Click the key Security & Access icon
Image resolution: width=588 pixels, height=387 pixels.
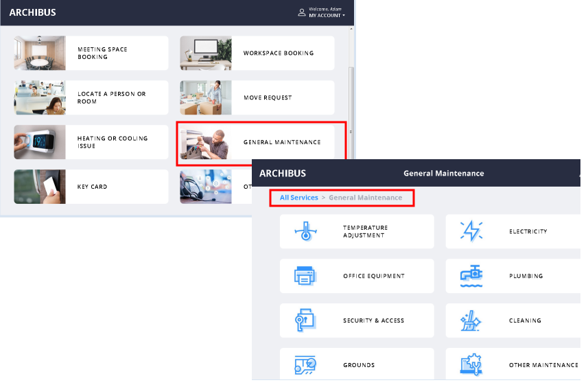click(x=305, y=320)
